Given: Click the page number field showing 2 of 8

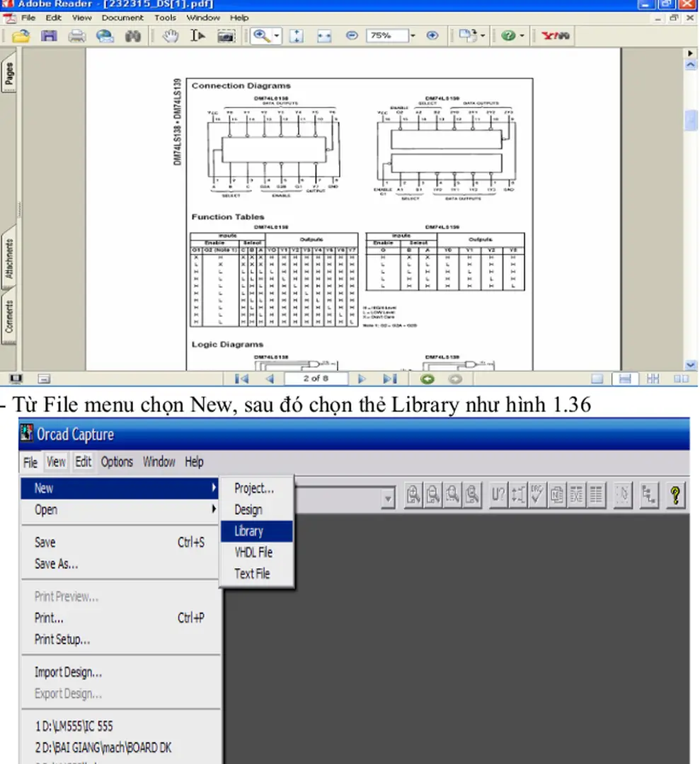Looking at the screenshot, I should [x=316, y=379].
